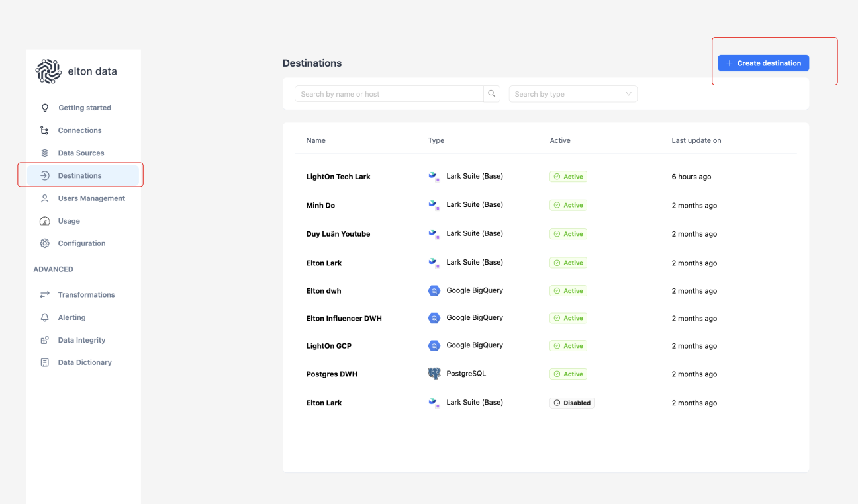
Task: Click the Getting started lightbulb icon
Action: point(45,108)
